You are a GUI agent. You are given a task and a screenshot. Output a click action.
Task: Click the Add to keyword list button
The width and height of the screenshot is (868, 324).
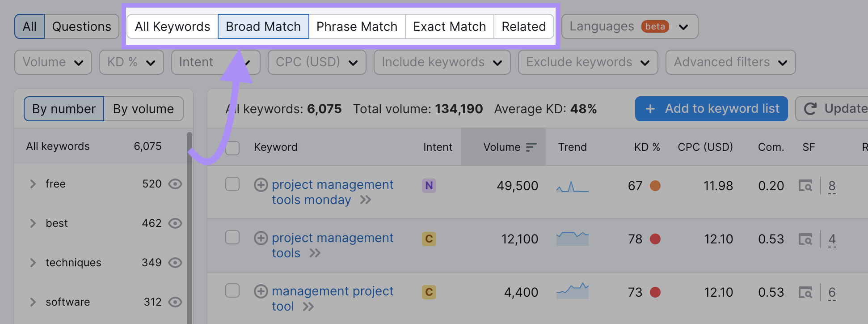click(711, 108)
